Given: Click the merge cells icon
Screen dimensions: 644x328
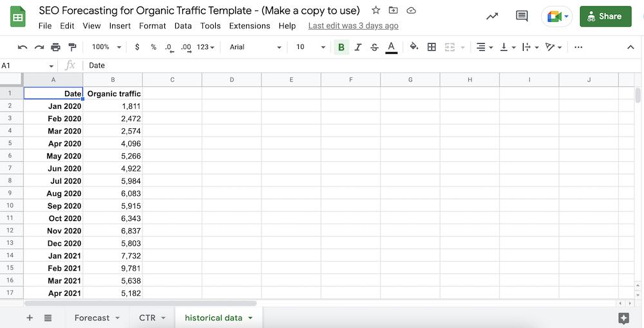Looking at the screenshot, I should pos(450,47).
